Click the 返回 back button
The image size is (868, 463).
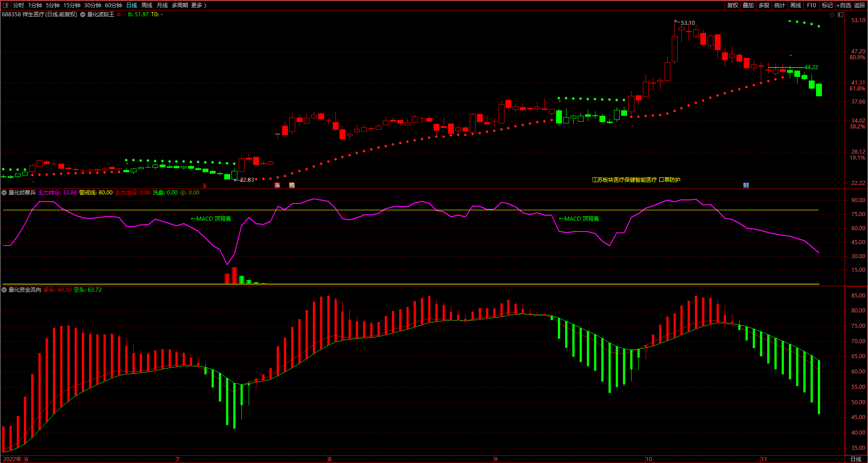(859, 5)
